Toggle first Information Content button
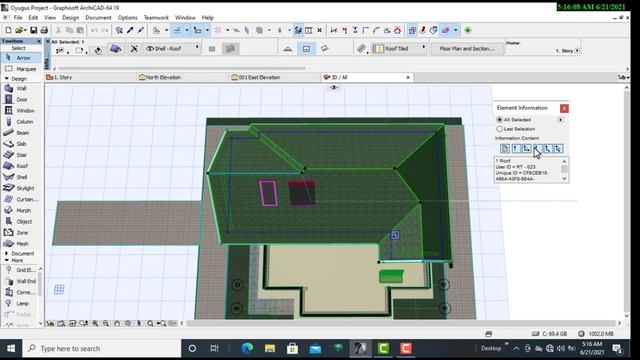This screenshot has height=360, width=640. (x=504, y=149)
